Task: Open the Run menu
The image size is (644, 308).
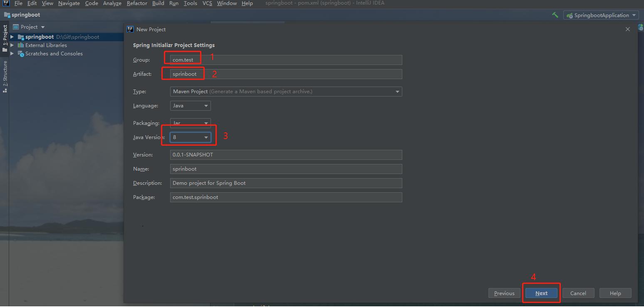Action: 174,3
